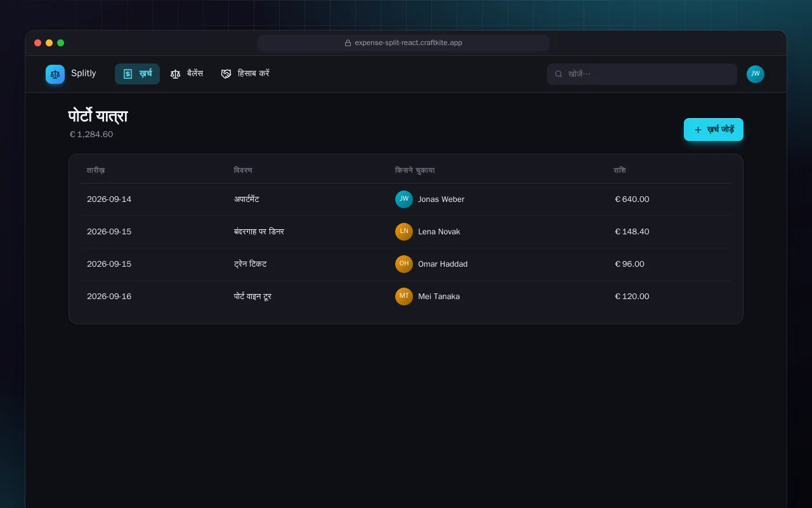Click the Omar Haddad OH avatar
Viewport: 812px width, 508px height.
[404, 264]
